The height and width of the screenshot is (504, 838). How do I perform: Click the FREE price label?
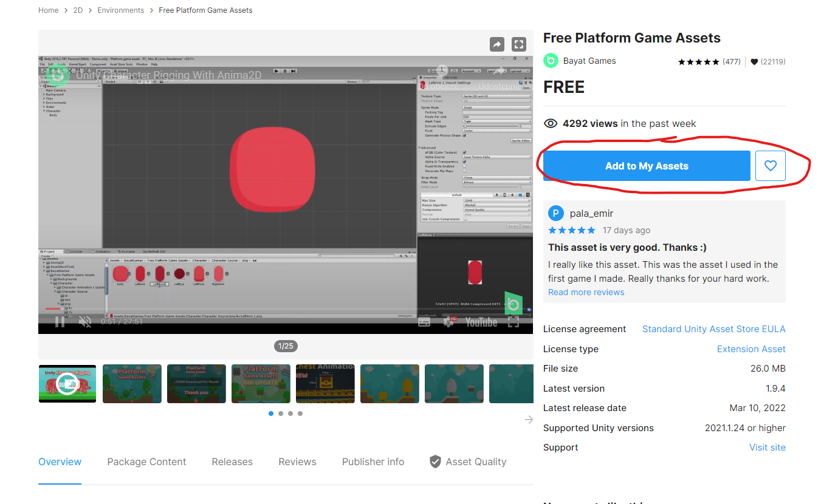pyautogui.click(x=564, y=87)
